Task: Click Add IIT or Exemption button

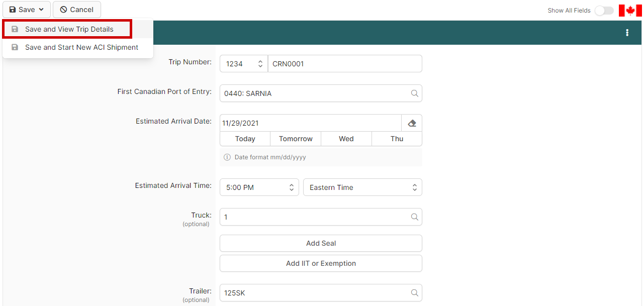Action: pos(321,263)
